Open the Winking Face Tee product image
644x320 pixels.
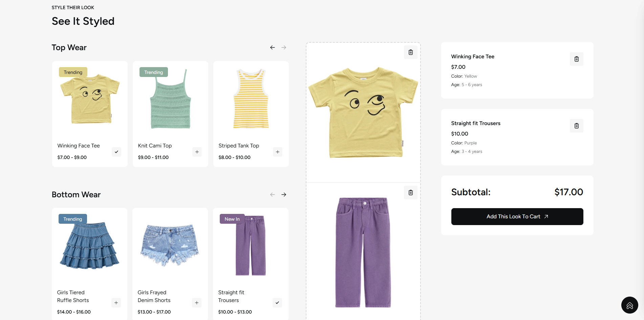pos(90,98)
